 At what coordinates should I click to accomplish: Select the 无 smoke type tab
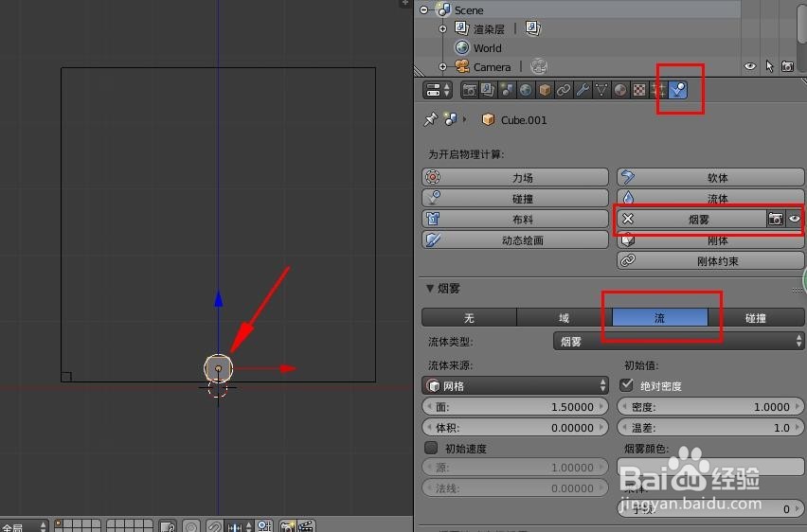point(469,317)
